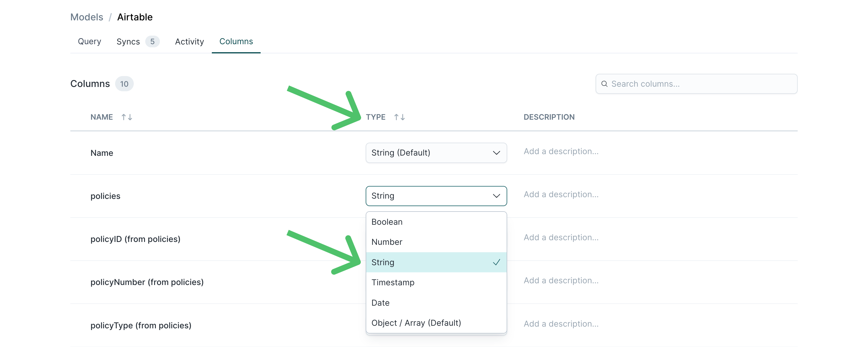The width and height of the screenshot is (868, 347).
Task: Collapse the policies type dropdown
Action: tap(436, 196)
